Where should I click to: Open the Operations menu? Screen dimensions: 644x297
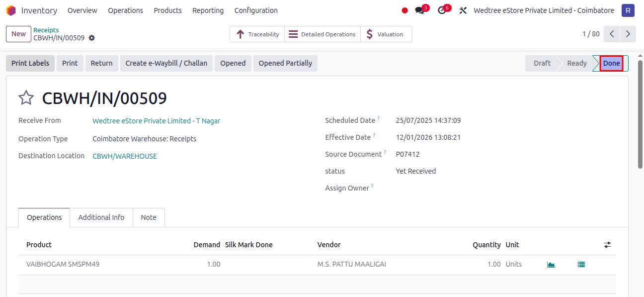click(x=125, y=10)
